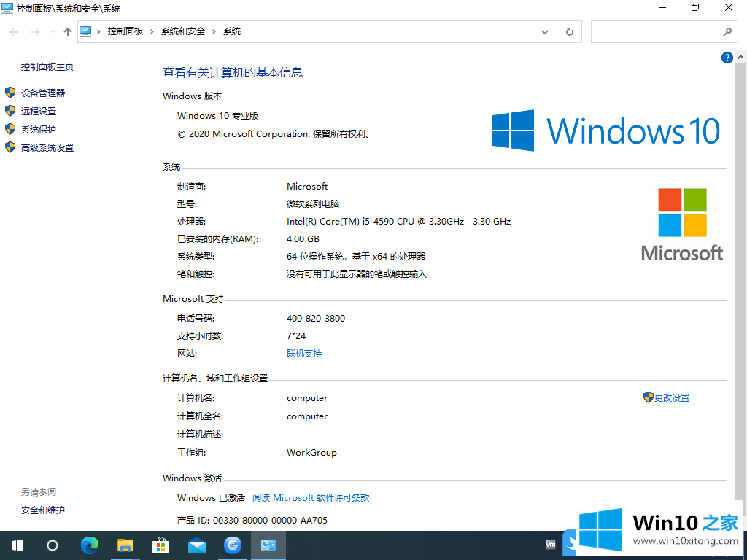747x560 pixels.
Task: Select 系统和安全 breadcrumb in address bar
Action: [x=183, y=31]
